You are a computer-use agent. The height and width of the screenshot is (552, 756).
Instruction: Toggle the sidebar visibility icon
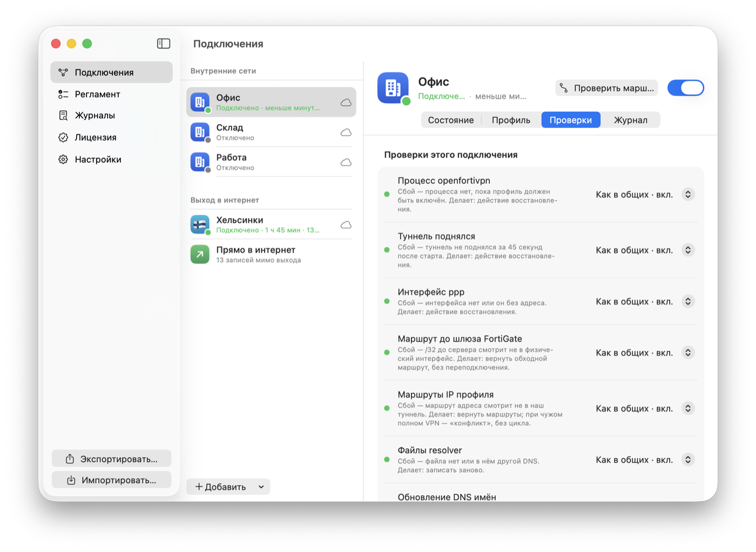click(x=164, y=44)
